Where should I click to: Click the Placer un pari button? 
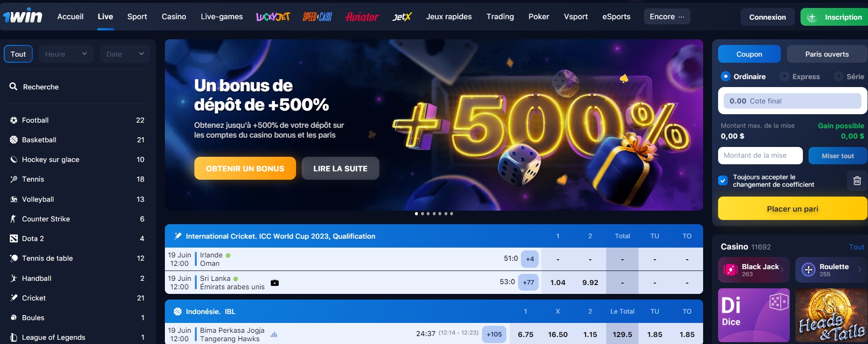coord(793,208)
